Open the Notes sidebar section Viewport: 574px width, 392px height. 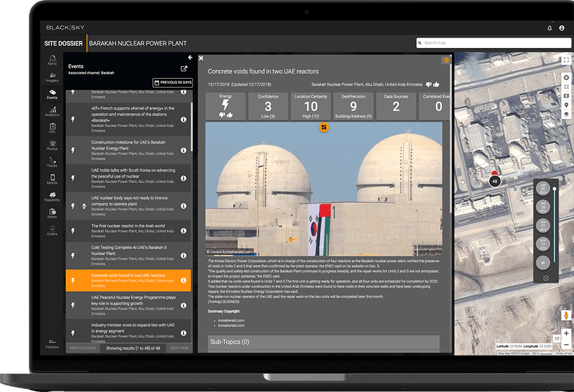pyautogui.click(x=52, y=213)
